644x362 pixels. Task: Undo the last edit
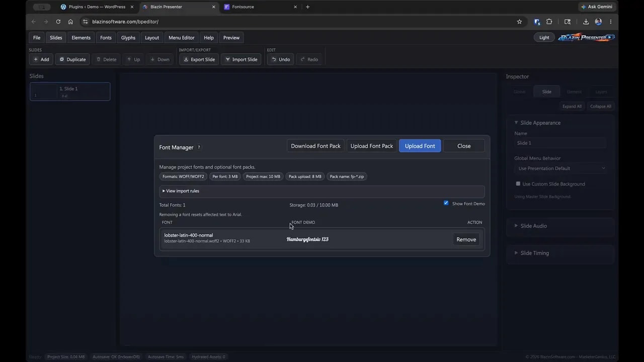(x=280, y=59)
